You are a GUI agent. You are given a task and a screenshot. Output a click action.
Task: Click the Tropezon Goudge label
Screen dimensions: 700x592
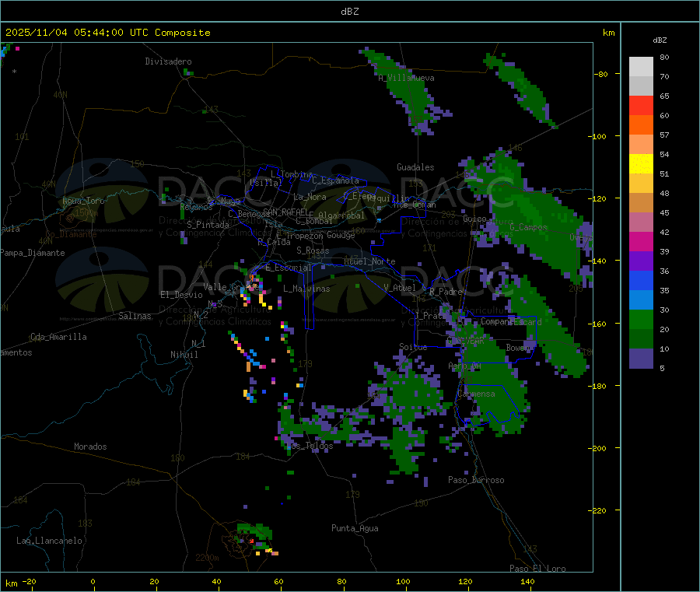point(320,236)
